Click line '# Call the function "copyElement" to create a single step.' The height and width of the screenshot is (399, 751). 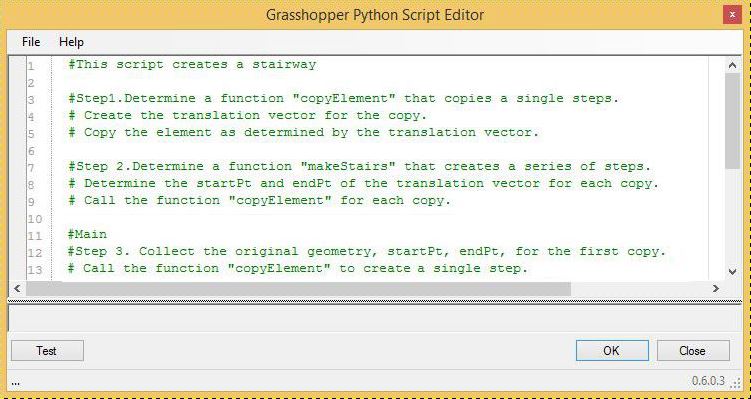click(297, 268)
